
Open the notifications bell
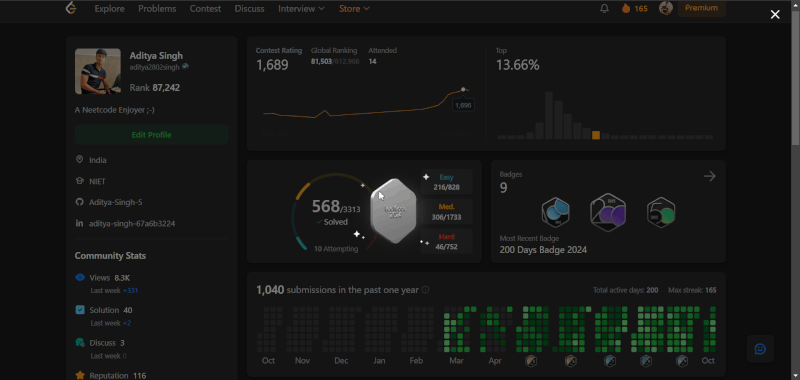[x=605, y=9]
